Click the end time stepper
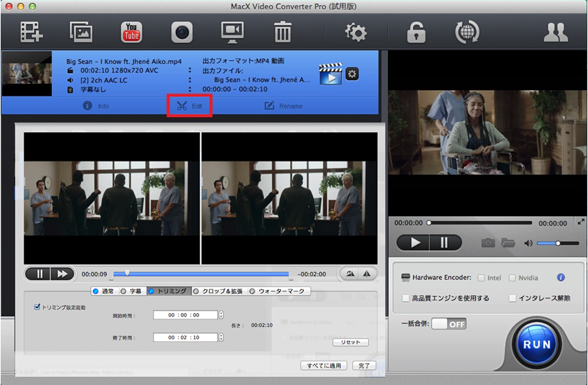Screen dimensions: 588x385 221,337
